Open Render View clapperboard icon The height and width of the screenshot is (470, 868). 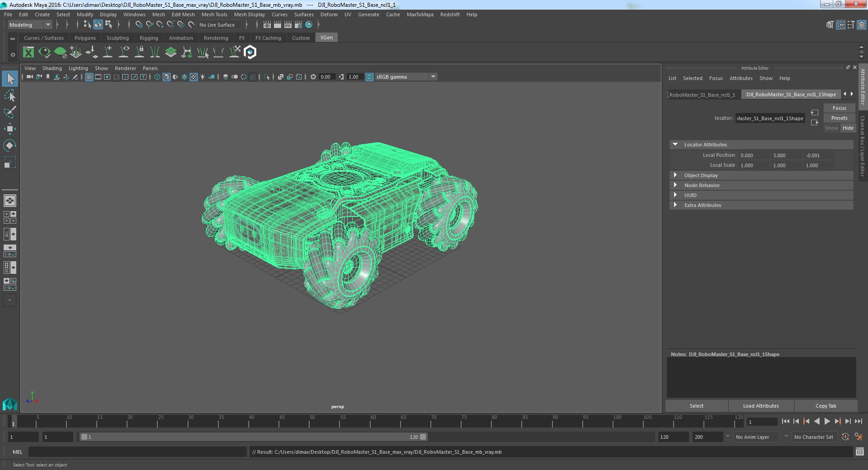pos(267,25)
